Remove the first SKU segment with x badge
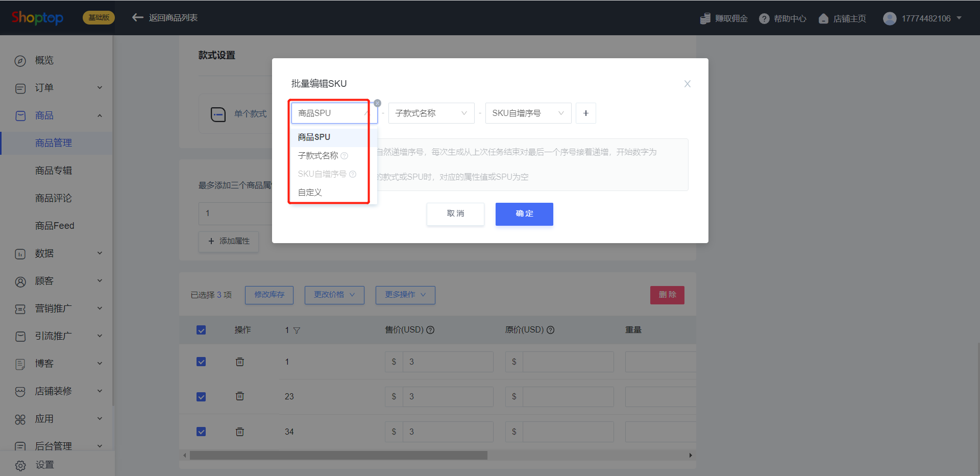Viewport: 980px width, 476px height. [x=377, y=103]
